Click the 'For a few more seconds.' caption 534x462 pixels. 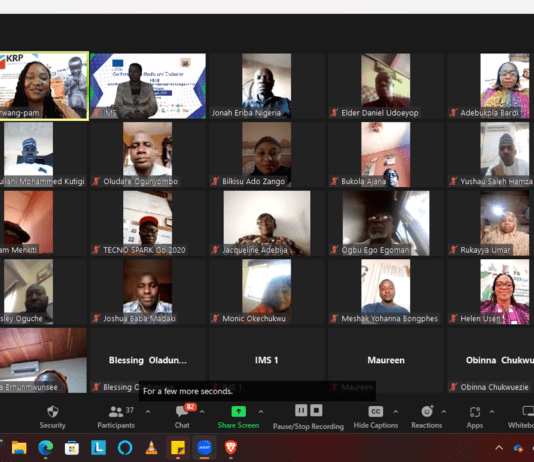coord(188,391)
